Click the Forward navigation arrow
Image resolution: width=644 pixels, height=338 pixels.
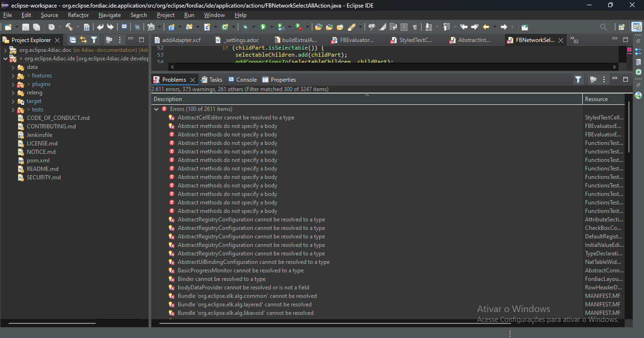click(504, 27)
